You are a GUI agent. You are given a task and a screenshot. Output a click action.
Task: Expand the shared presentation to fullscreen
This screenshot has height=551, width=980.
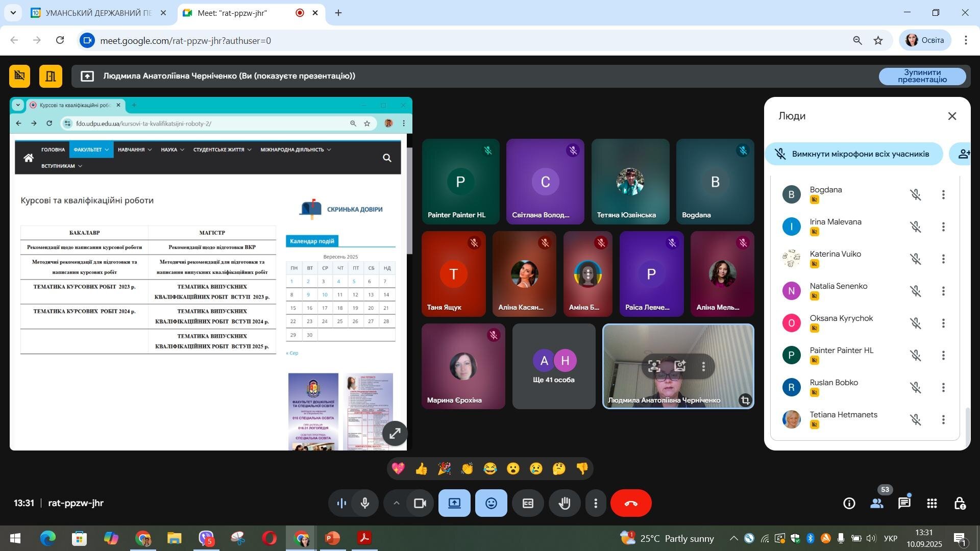[395, 434]
